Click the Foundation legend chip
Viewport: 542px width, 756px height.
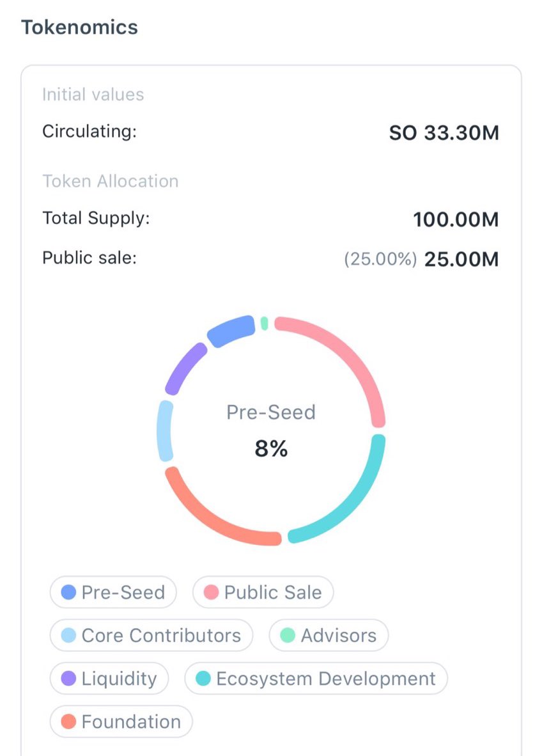tap(121, 722)
